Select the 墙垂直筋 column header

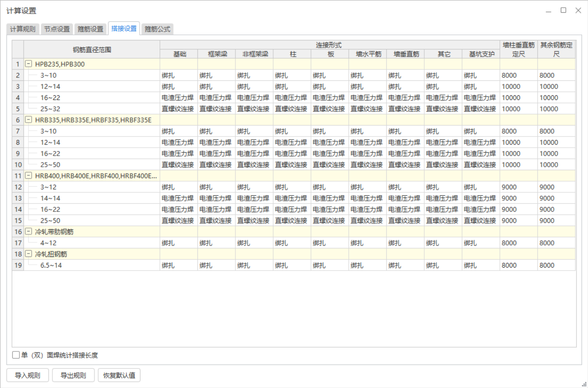pos(406,54)
